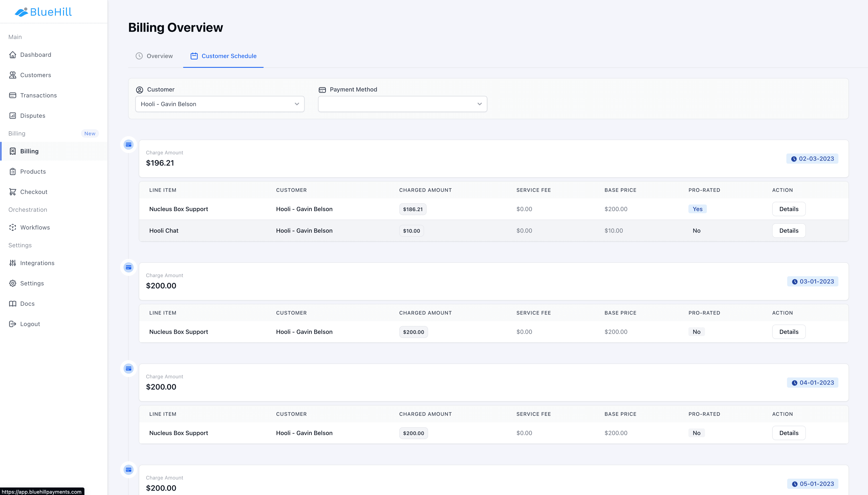Click the Logout arrow icon

click(x=13, y=324)
